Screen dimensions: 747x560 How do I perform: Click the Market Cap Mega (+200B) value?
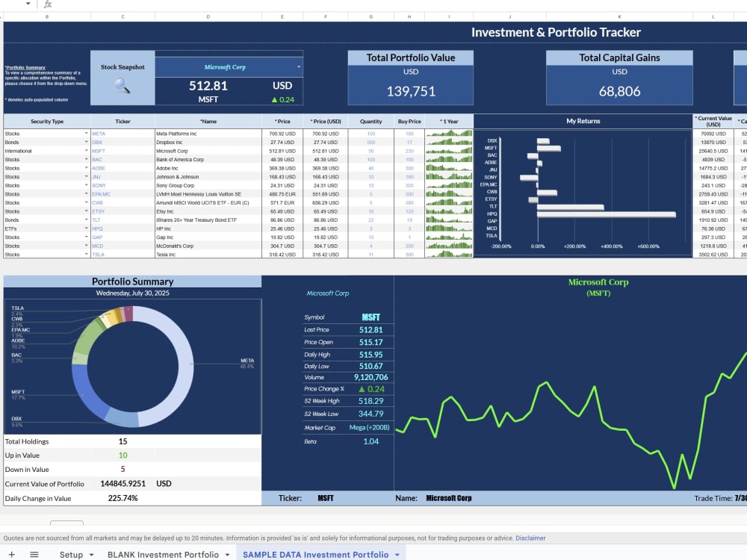coord(369,428)
